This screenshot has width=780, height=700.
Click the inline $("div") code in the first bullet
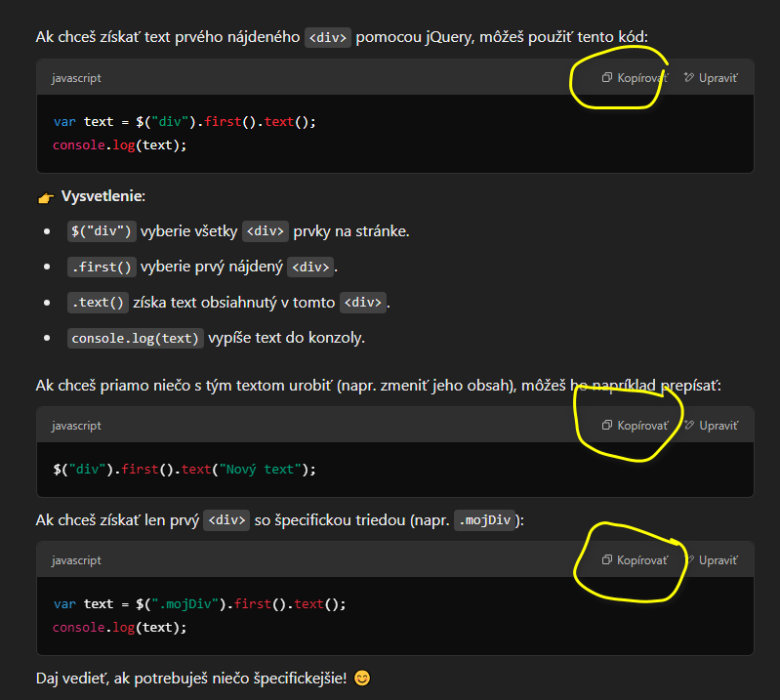click(x=101, y=231)
